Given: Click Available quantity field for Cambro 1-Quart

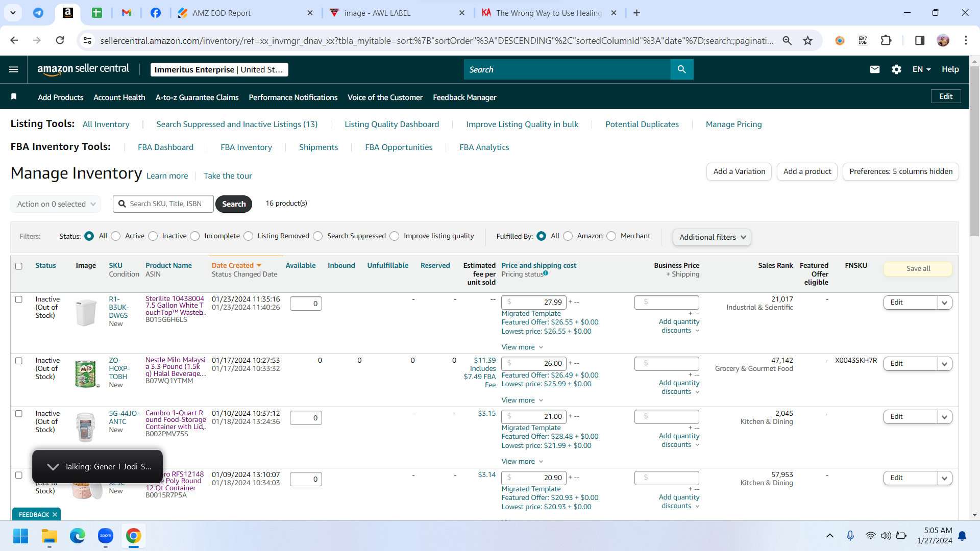Looking at the screenshot, I should pyautogui.click(x=306, y=418).
